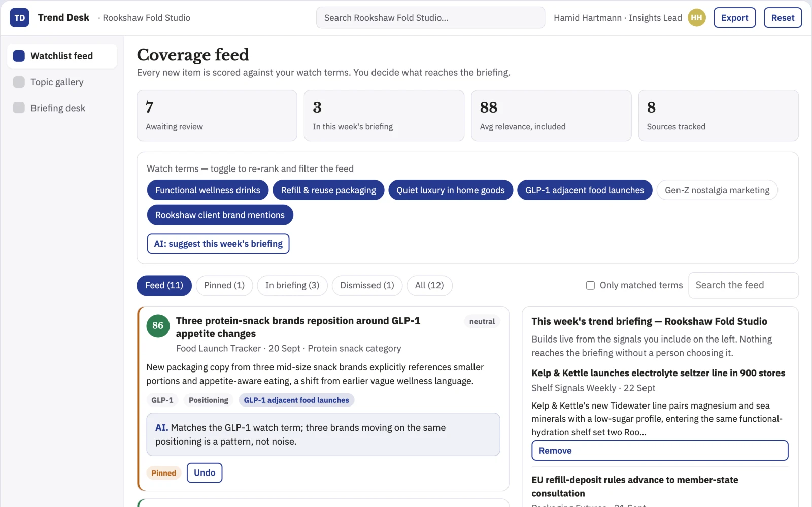Open the In briefing (3) tab

pos(292,285)
